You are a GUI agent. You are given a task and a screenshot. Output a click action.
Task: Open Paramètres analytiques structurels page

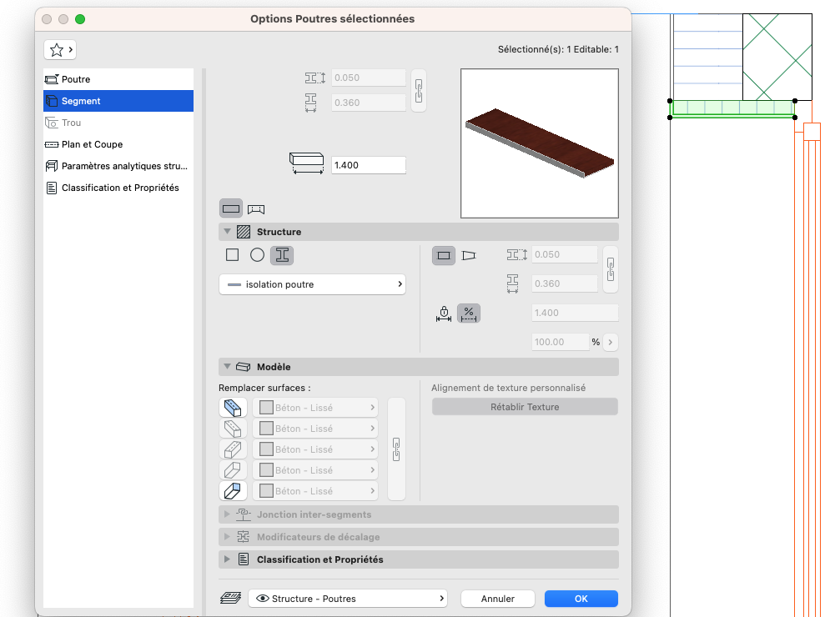point(118,166)
